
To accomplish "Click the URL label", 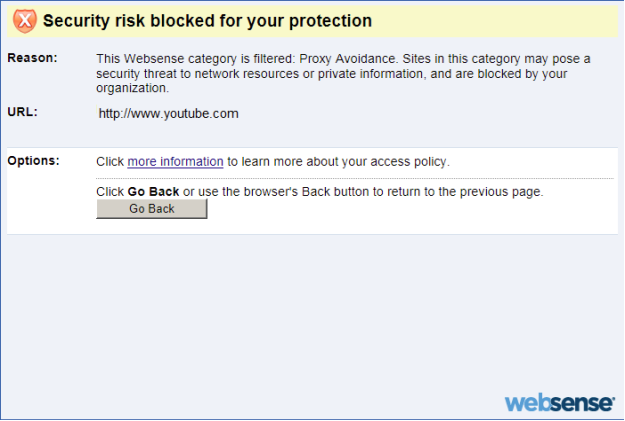I will [22, 112].
